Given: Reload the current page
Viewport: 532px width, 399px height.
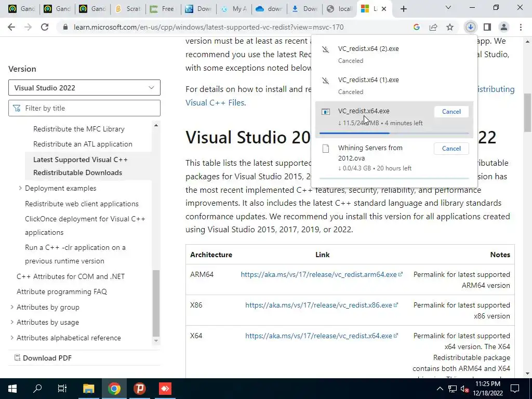Looking at the screenshot, I should tap(45, 27).
